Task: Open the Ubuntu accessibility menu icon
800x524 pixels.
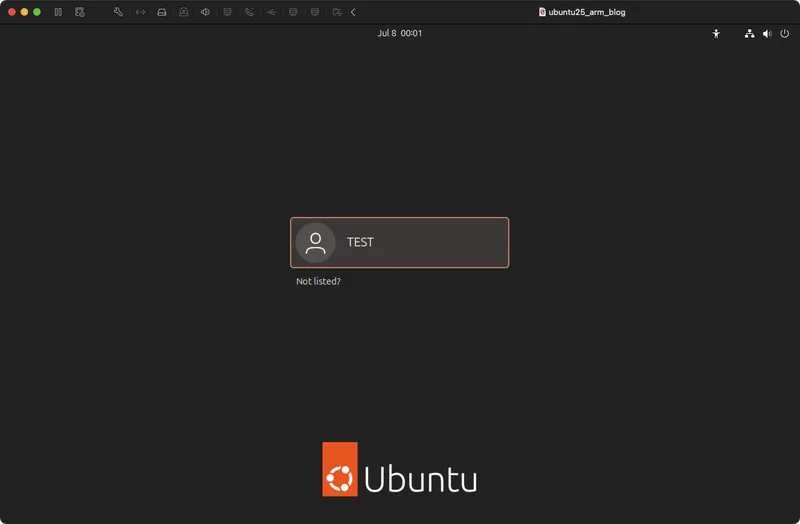Action: point(716,34)
